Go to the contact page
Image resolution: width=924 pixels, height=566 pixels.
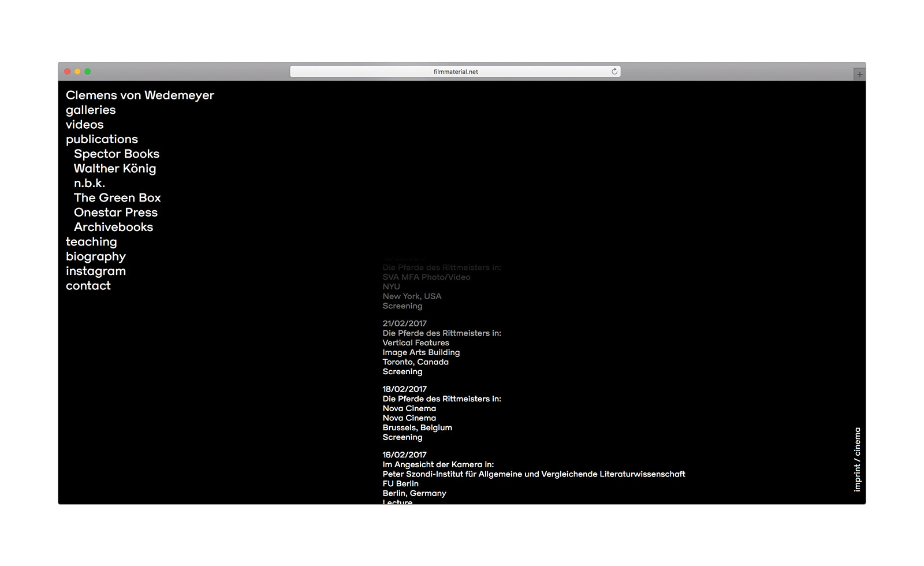click(88, 286)
